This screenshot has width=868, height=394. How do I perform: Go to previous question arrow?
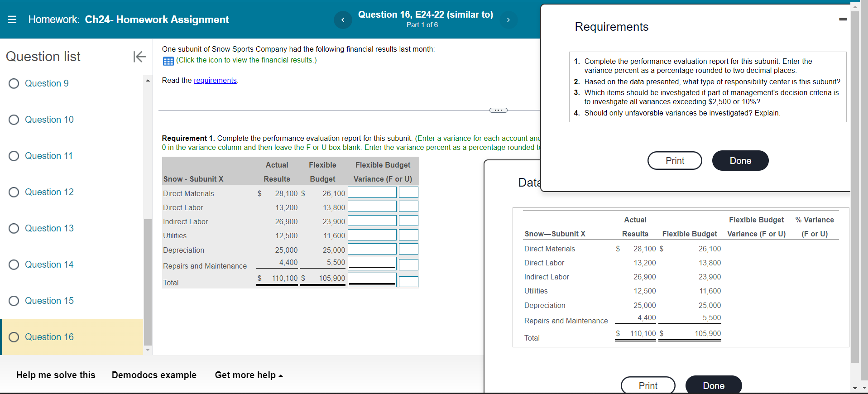(x=343, y=20)
